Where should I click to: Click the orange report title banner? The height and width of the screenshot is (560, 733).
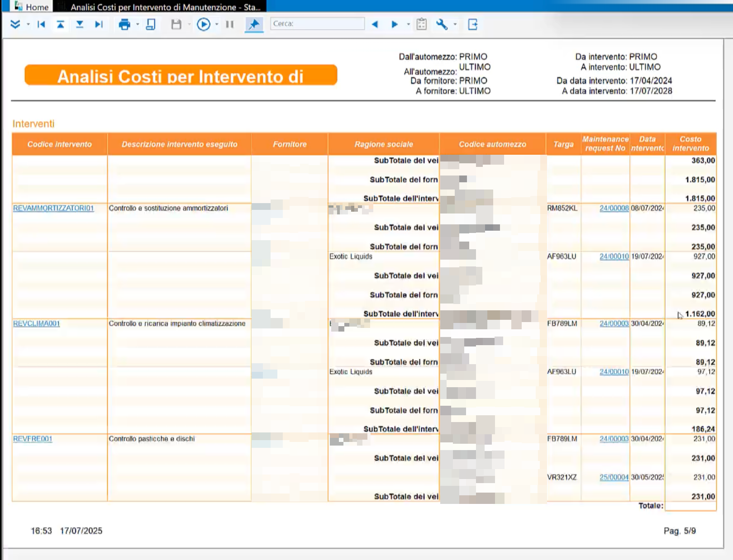point(181,75)
